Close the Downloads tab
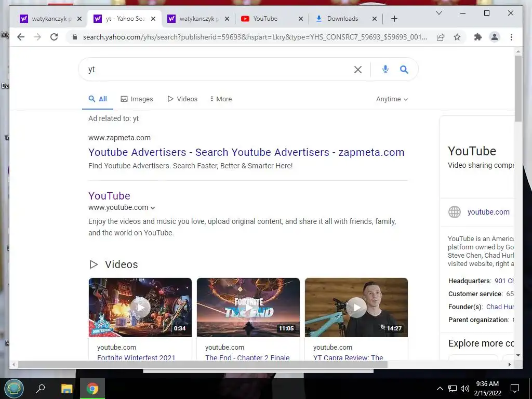The height and width of the screenshot is (399, 532). coord(375,19)
